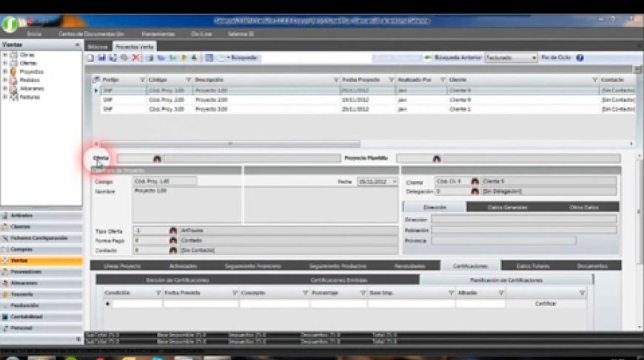Open the lookup binoculars for Proyecto Plantilla
The height and width of the screenshot is (360, 644).
coord(437,159)
